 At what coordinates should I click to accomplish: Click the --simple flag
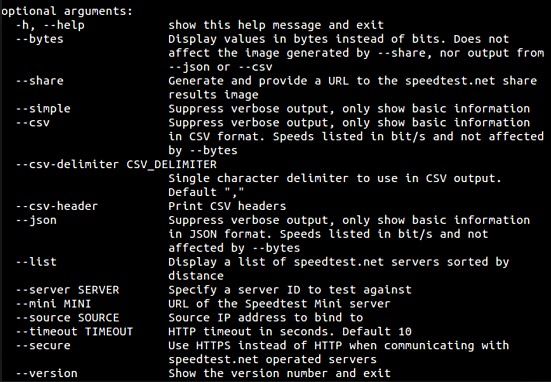click(x=43, y=109)
